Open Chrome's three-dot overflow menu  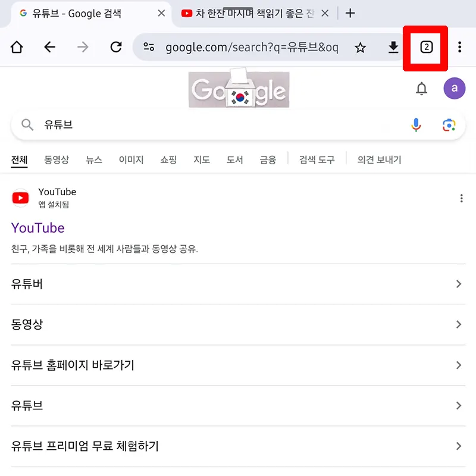pos(459,47)
